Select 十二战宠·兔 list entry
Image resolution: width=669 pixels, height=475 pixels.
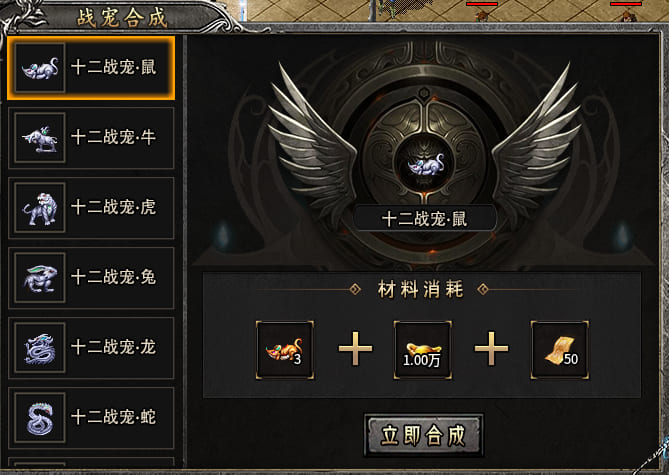coord(91,278)
